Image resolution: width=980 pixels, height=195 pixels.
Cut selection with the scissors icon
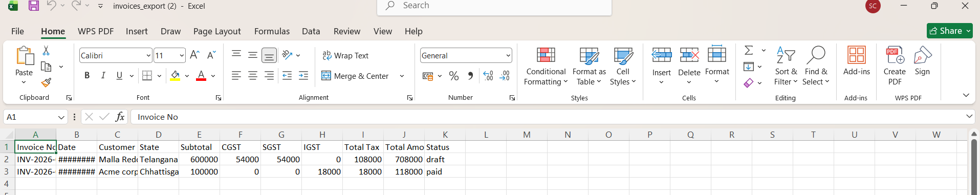46,51
